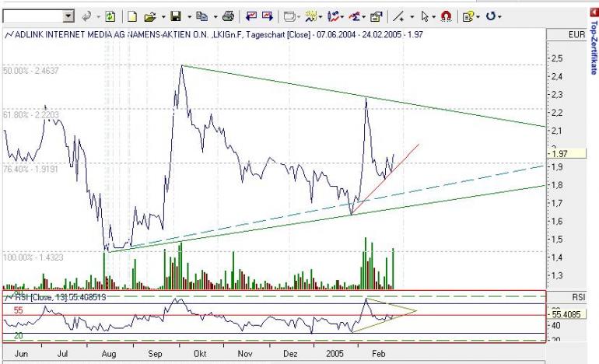Click the Nov label on time axis
This screenshot has height=364, width=599.
(245, 354)
